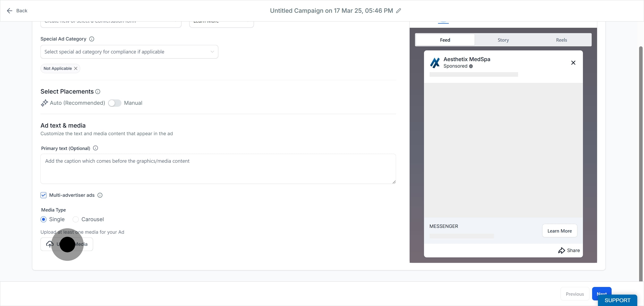Dismiss the Aesthetix MedSpa ad preview
Viewport: 644px width, 306px height.
point(573,63)
